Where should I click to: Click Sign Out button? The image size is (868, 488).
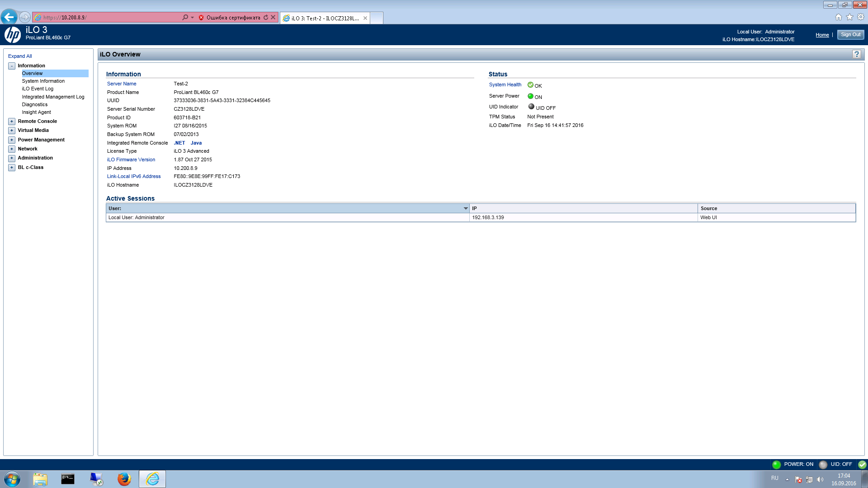852,34
